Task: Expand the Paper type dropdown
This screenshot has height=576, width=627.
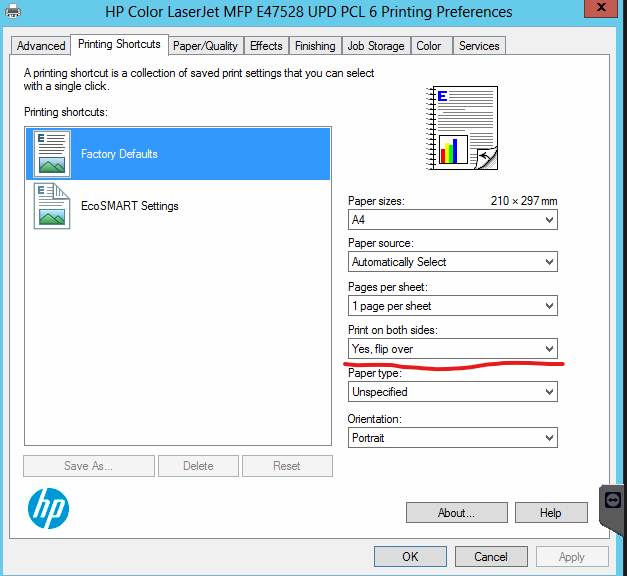Action: click(x=453, y=392)
